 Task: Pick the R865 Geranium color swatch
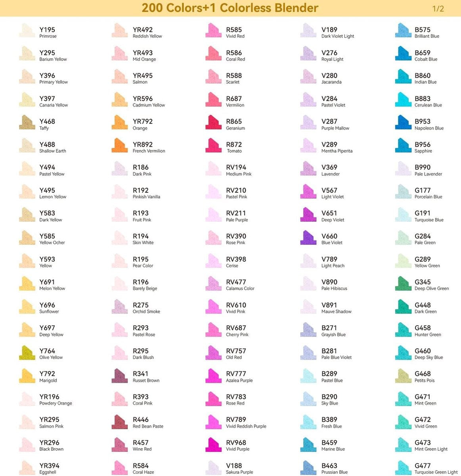point(213,123)
